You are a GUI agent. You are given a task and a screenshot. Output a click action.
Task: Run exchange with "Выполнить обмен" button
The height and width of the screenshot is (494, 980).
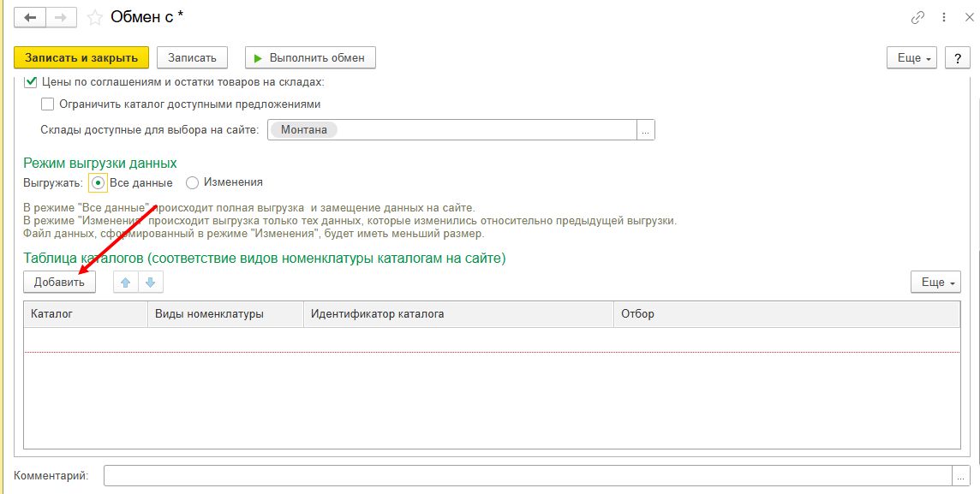point(310,57)
